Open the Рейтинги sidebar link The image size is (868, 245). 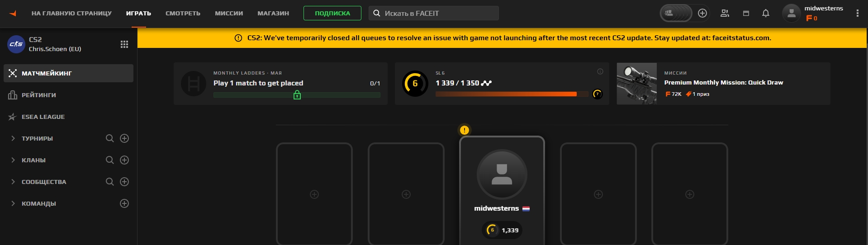pos(39,95)
